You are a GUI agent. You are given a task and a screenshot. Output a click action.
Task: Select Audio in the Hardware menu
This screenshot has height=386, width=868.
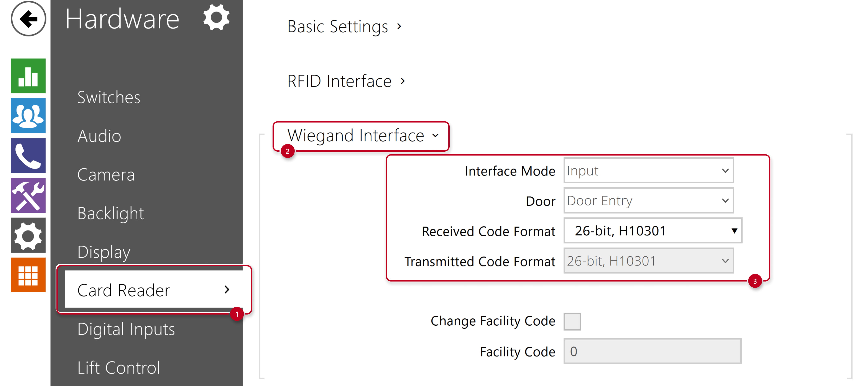[99, 136]
